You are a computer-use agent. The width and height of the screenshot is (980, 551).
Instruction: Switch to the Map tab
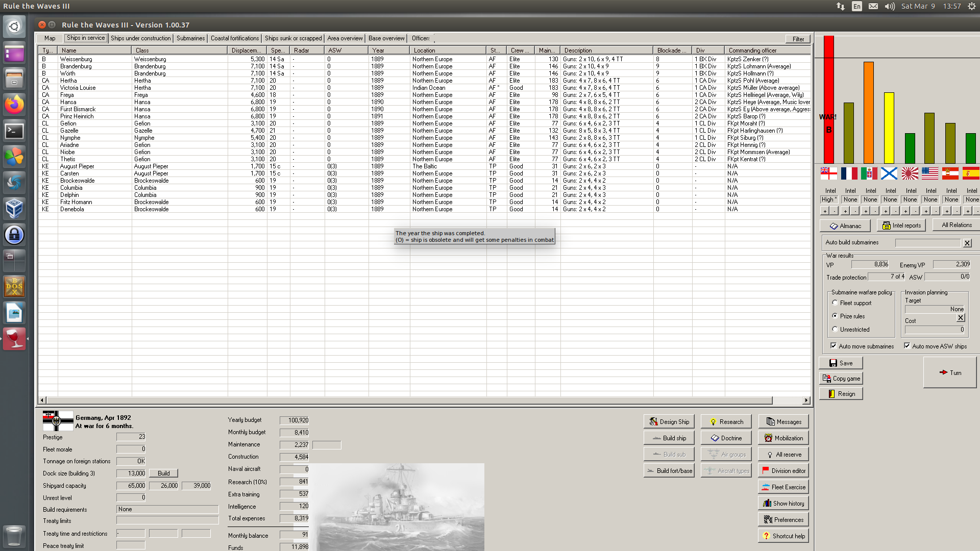point(50,38)
